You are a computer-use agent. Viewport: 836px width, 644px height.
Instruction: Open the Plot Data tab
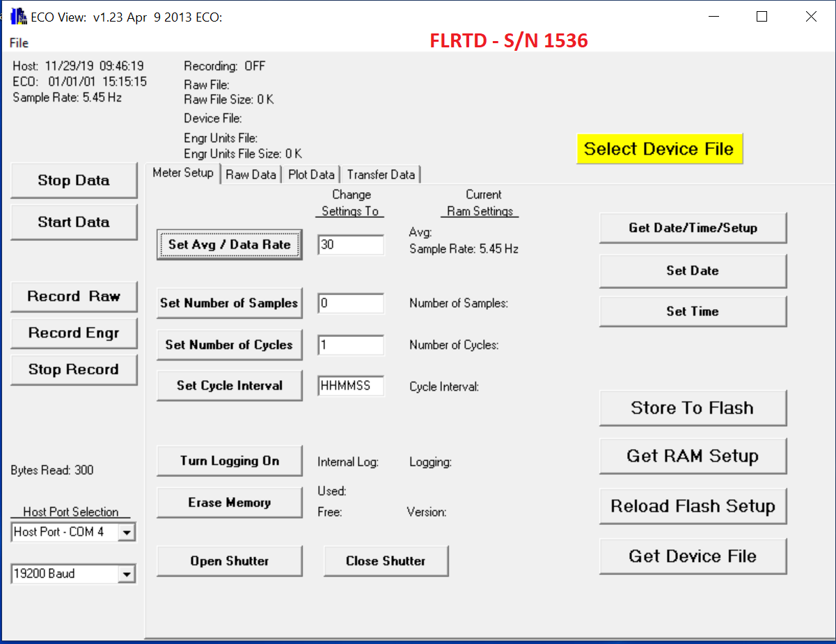[x=311, y=175]
